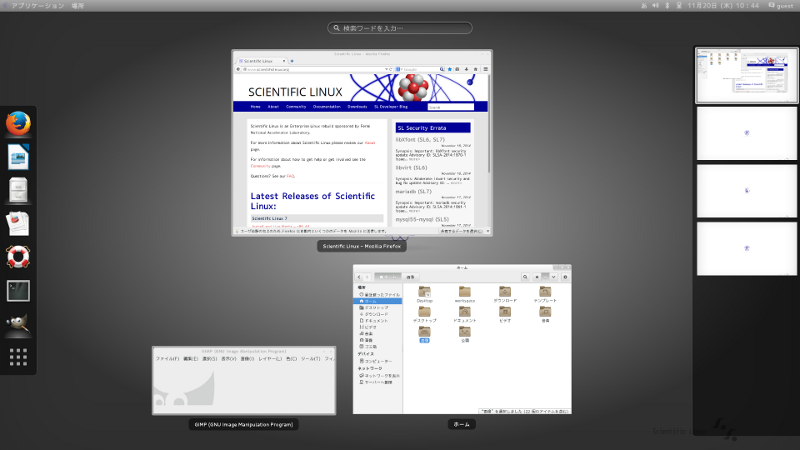Open Files view options dropdown arrow
Image resolution: width=800 pixels, height=450 pixels.
tap(553, 277)
